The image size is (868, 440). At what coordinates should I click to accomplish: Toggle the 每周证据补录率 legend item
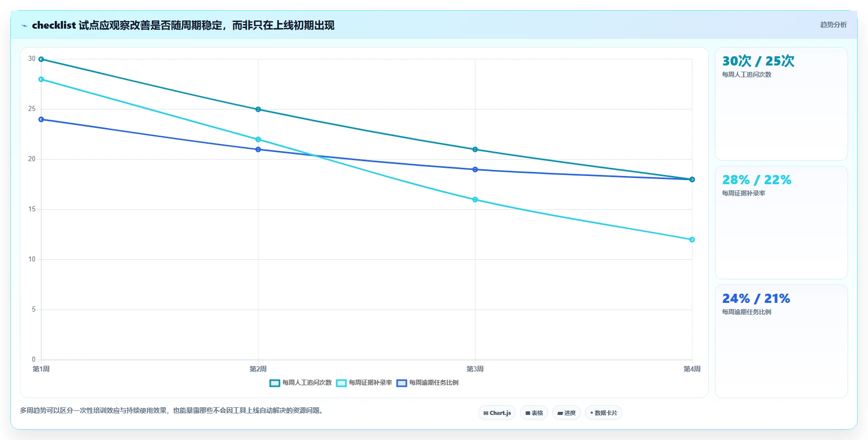click(364, 383)
